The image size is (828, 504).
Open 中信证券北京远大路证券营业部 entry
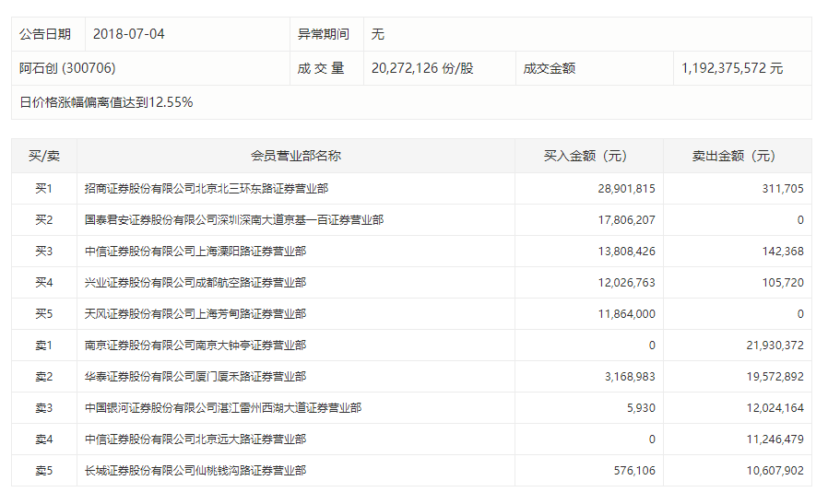click(195, 440)
